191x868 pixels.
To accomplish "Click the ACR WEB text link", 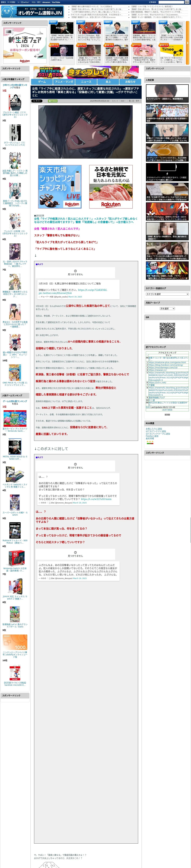I will pos(167,410).
